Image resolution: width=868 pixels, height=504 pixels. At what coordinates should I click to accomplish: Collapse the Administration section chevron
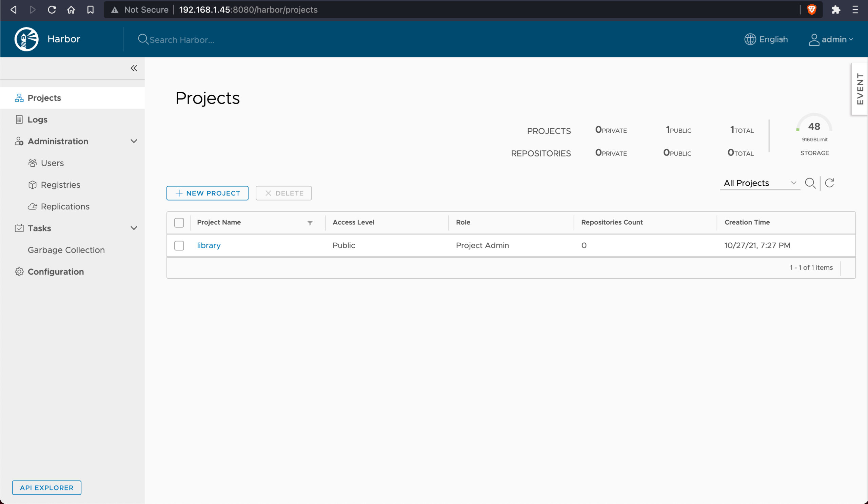pyautogui.click(x=134, y=141)
